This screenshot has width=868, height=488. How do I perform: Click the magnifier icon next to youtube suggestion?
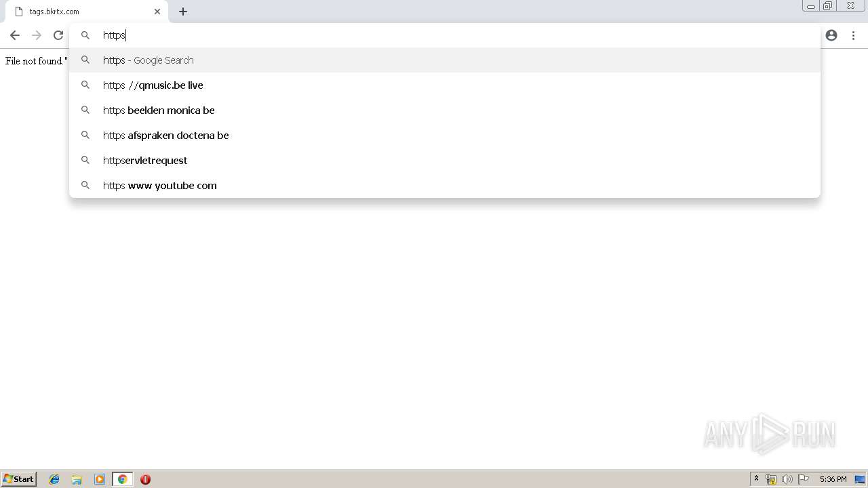click(x=85, y=185)
